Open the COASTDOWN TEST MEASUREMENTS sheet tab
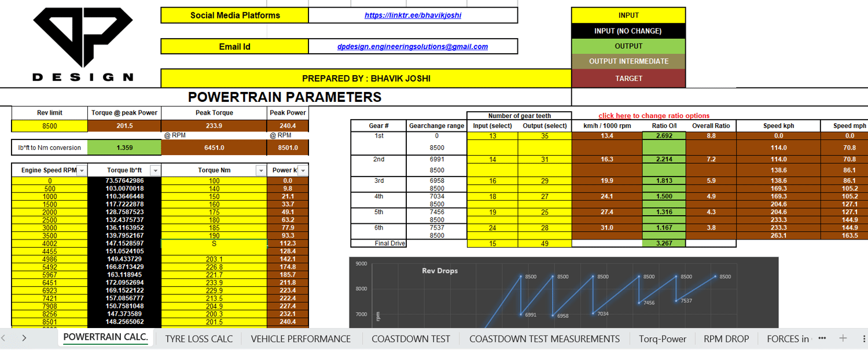The height and width of the screenshot is (350, 868). pos(545,339)
